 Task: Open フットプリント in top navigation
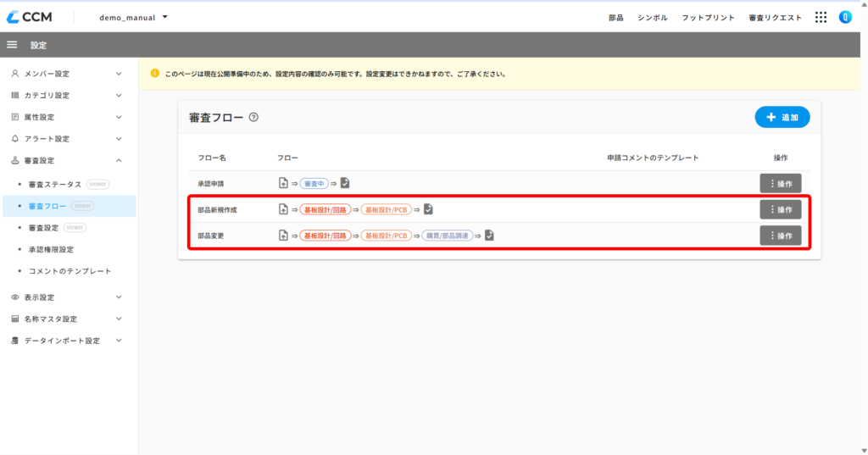pyautogui.click(x=708, y=18)
